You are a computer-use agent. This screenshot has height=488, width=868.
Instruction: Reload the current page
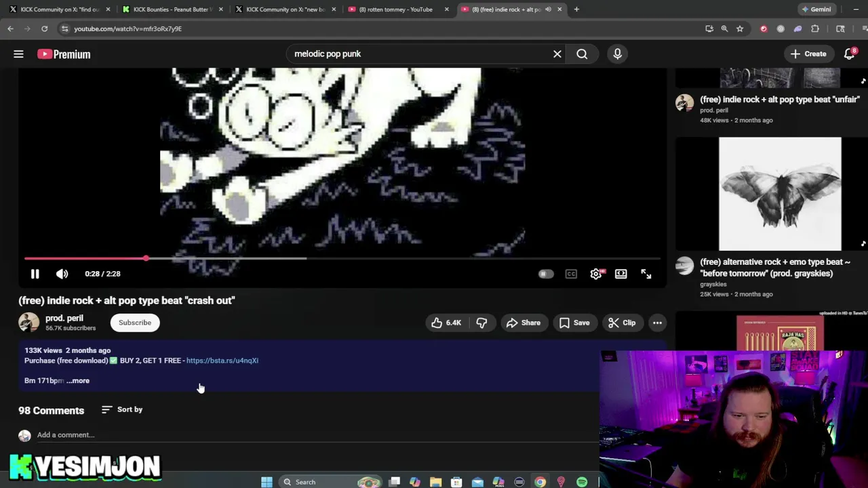click(x=44, y=28)
